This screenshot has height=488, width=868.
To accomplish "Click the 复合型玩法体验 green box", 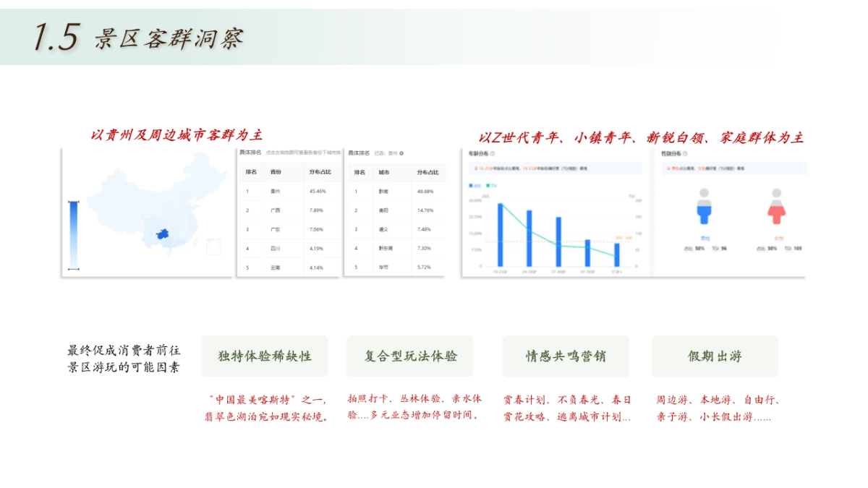I will (412, 356).
